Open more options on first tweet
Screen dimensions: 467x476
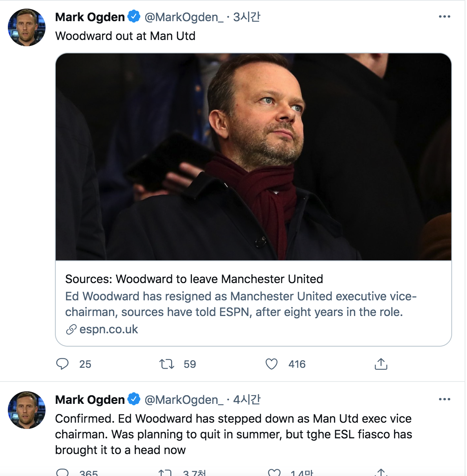tap(444, 17)
